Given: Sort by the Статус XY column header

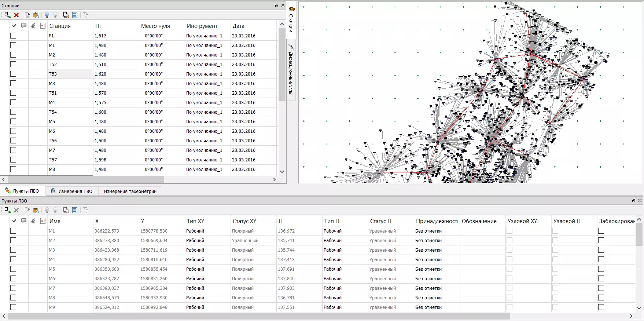Looking at the screenshot, I should tap(244, 221).
